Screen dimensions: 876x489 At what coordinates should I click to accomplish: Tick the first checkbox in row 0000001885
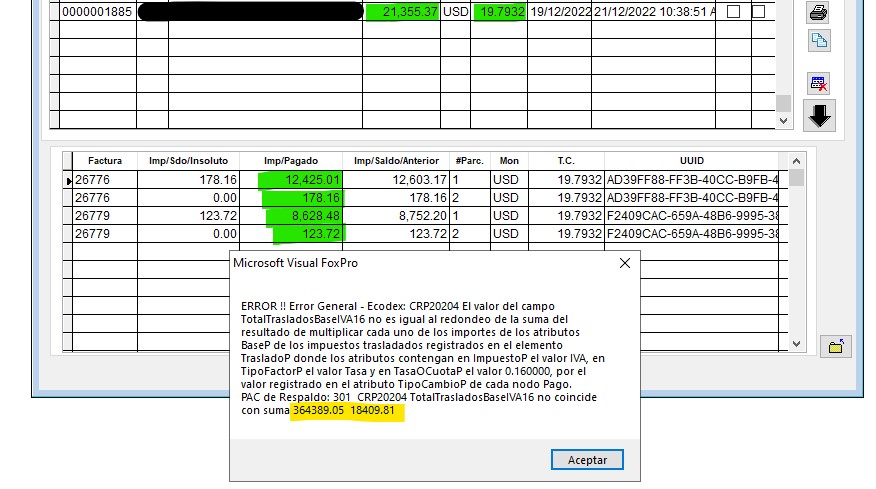734,12
